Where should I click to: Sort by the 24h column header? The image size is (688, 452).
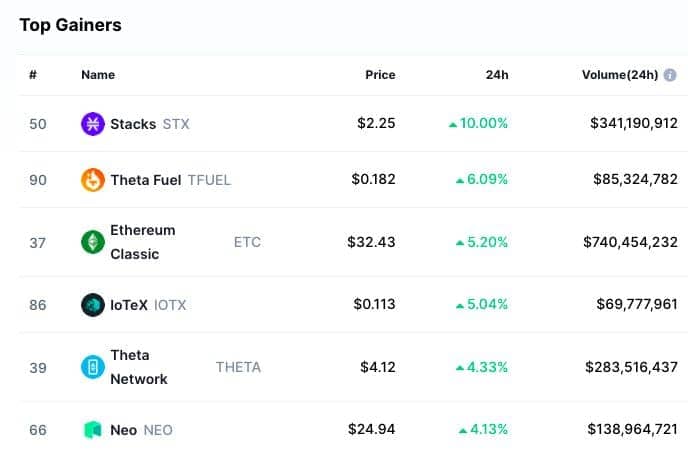click(497, 75)
